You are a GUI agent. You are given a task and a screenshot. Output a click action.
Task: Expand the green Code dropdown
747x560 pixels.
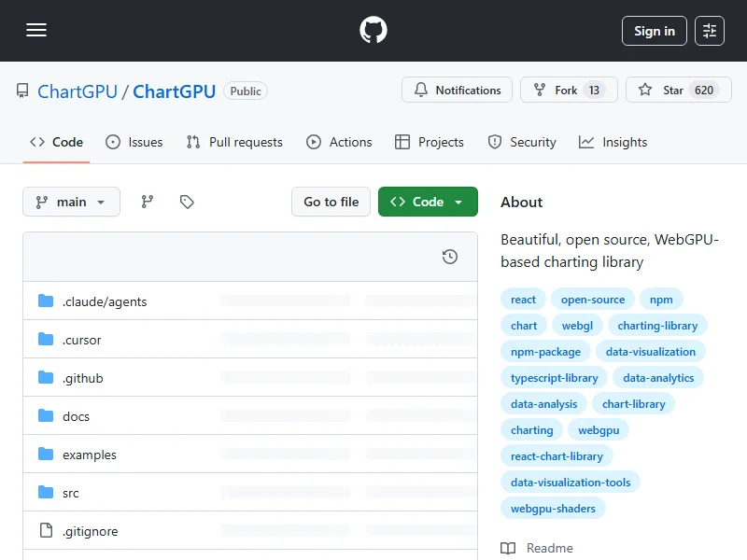428,202
